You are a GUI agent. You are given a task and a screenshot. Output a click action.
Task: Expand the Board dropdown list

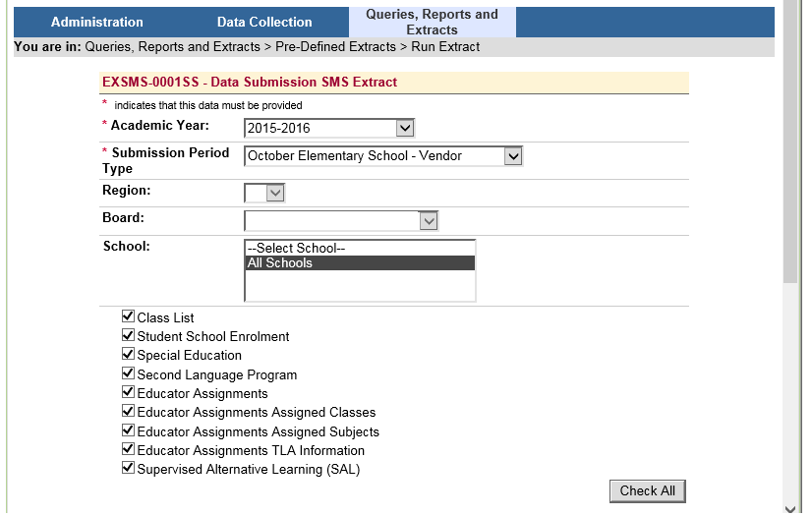pyautogui.click(x=340, y=221)
